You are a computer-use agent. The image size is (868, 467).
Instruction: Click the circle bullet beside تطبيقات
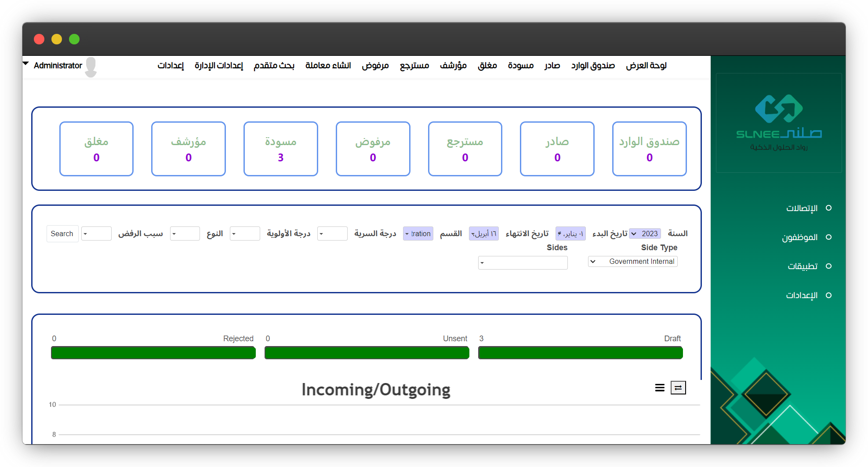pyautogui.click(x=828, y=266)
